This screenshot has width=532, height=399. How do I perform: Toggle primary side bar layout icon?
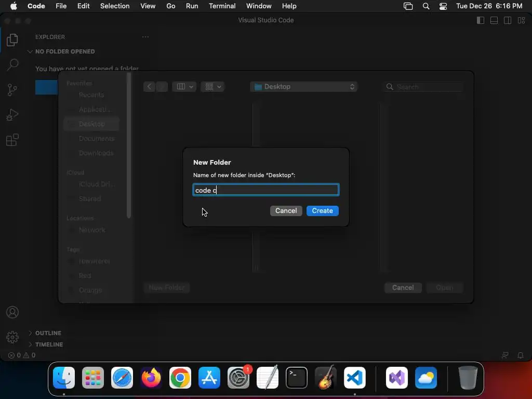tap(481, 20)
